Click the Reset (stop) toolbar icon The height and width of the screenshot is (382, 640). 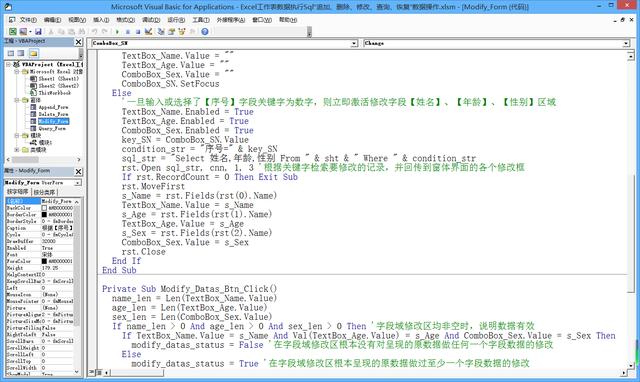(x=138, y=31)
